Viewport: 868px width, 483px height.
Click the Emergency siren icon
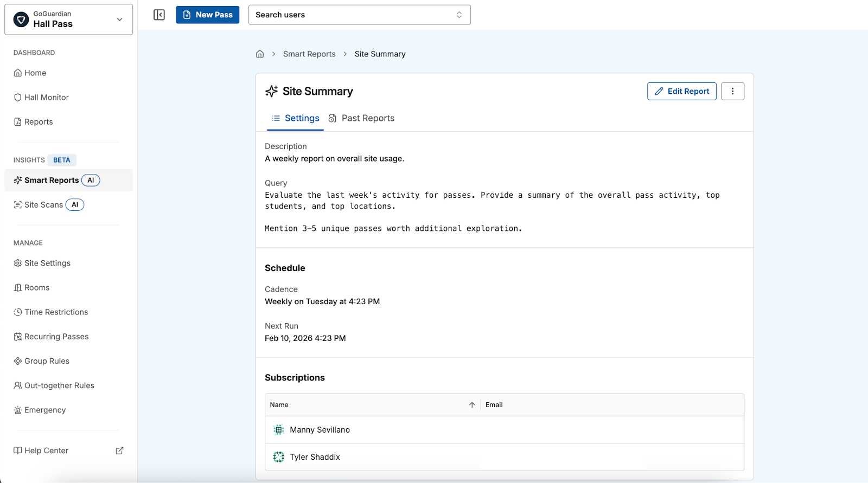pyautogui.click(x=18, y=410)
